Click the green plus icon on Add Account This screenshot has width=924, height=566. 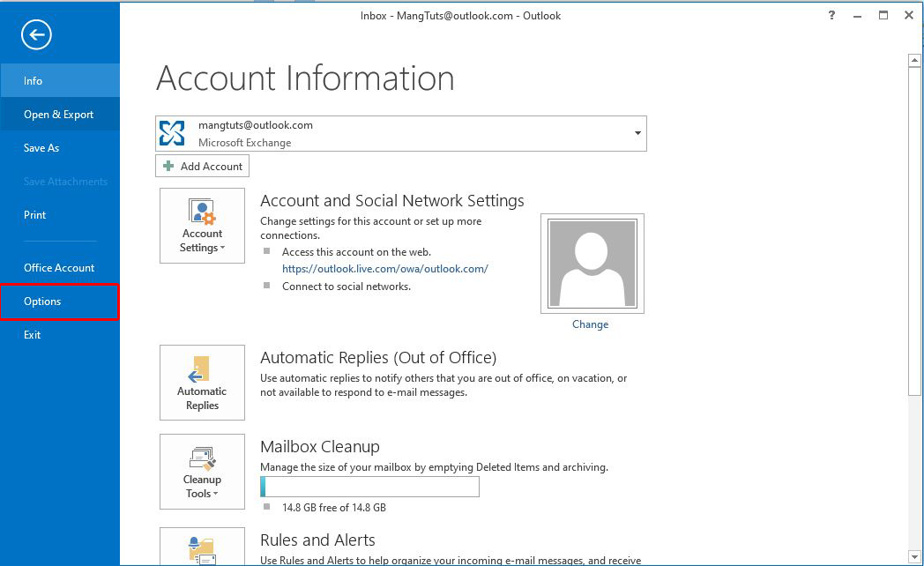(168, 166)
